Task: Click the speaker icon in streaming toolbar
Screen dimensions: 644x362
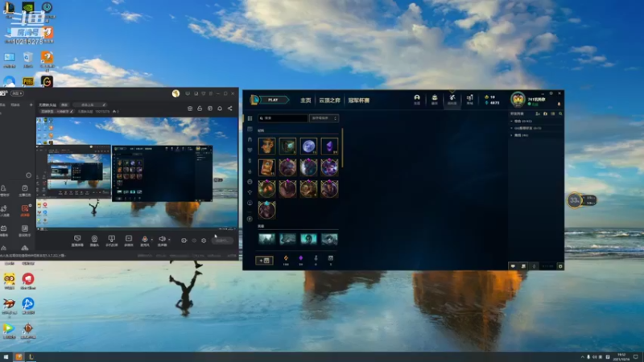Action: [162, 241]
